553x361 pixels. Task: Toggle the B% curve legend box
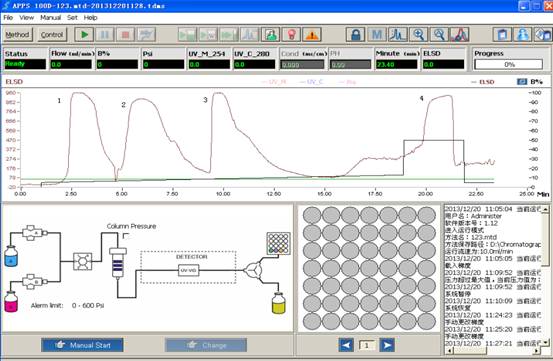tap(522, 81)
